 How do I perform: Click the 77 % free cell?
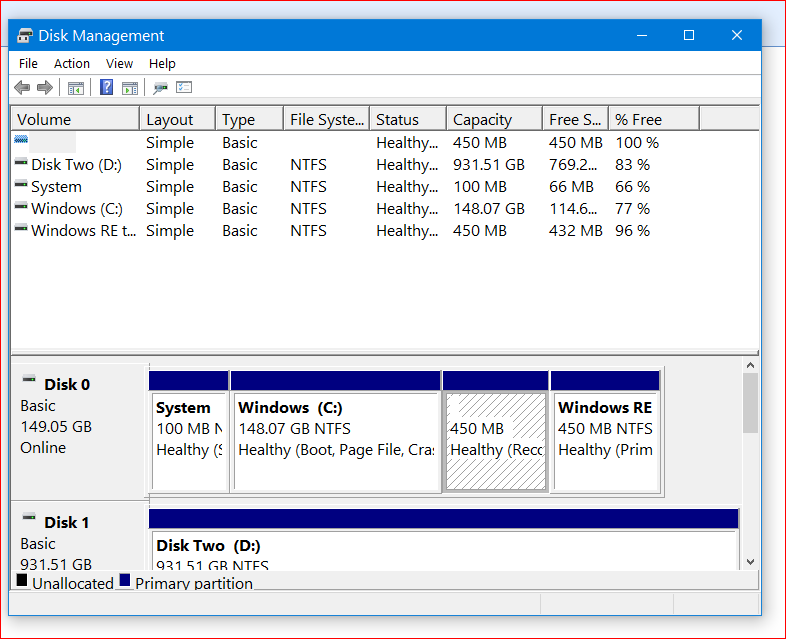pos(632,209)
